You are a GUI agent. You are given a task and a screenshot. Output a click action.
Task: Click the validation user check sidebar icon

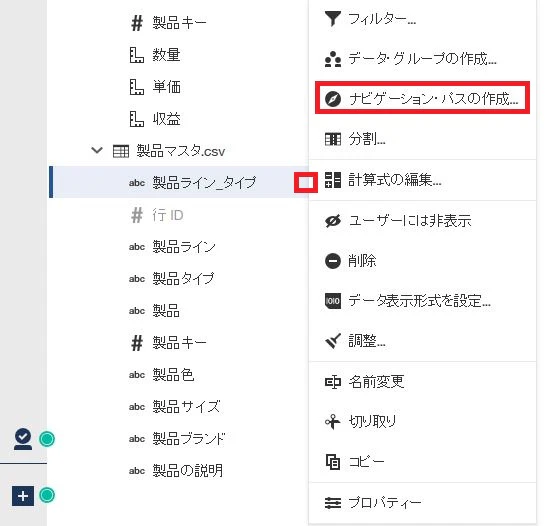[23, 439]
